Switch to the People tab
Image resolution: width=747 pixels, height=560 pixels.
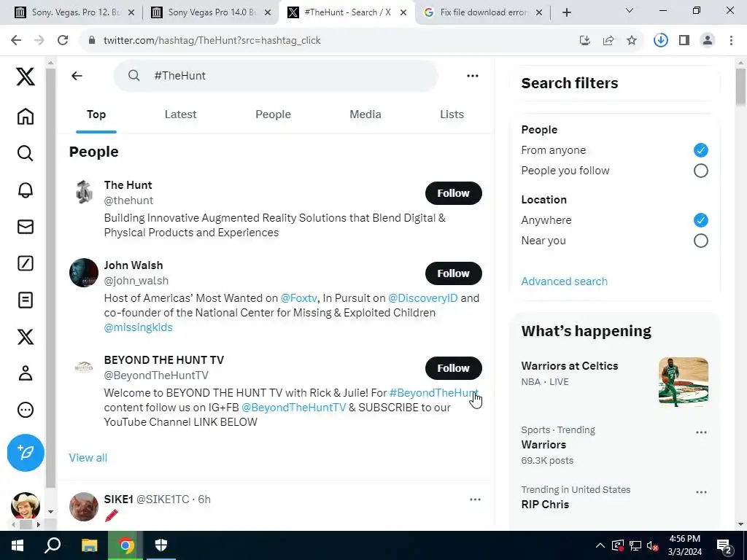(273, 114)
